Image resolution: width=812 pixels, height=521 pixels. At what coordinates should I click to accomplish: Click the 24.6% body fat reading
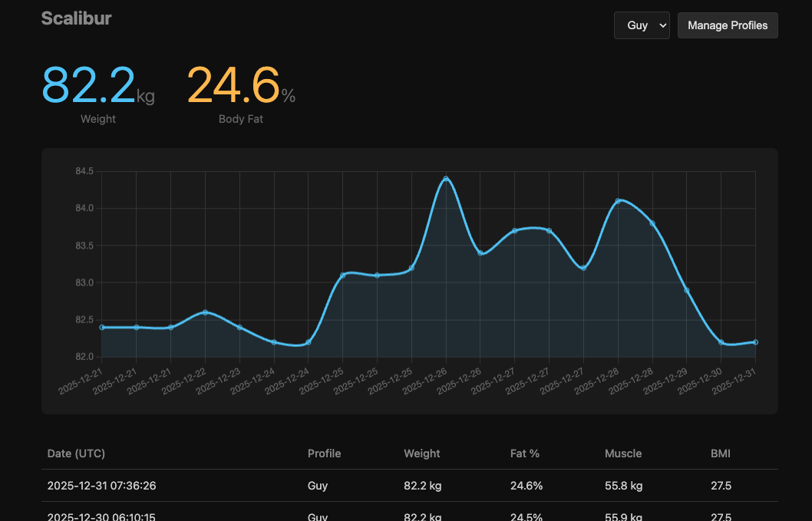pyautogui.click(x=240, y=86)
